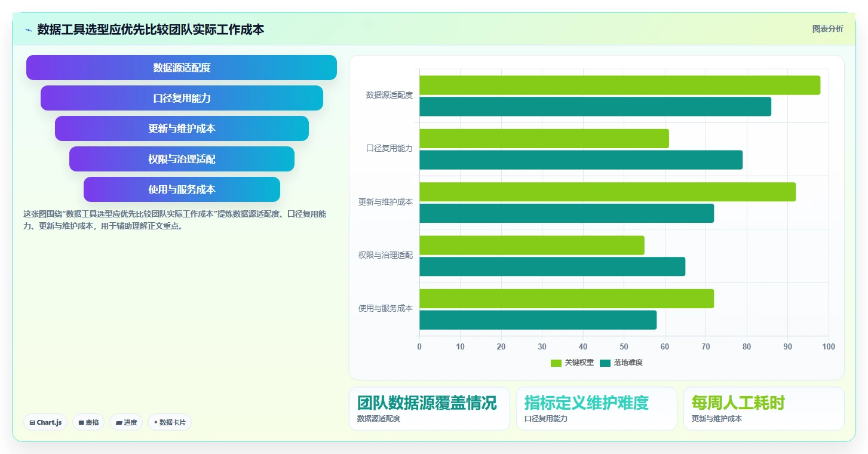Click 更新与维护成本 关键权重 green bar
This screenshot has height=454, width=868.
pyautogui.click(x=608, y=192)
